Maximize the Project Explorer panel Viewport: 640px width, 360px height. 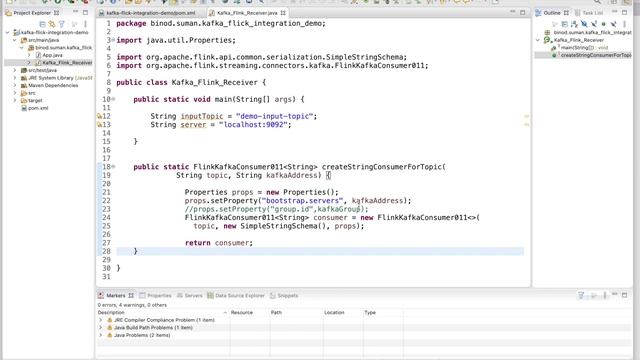[85, 13]
